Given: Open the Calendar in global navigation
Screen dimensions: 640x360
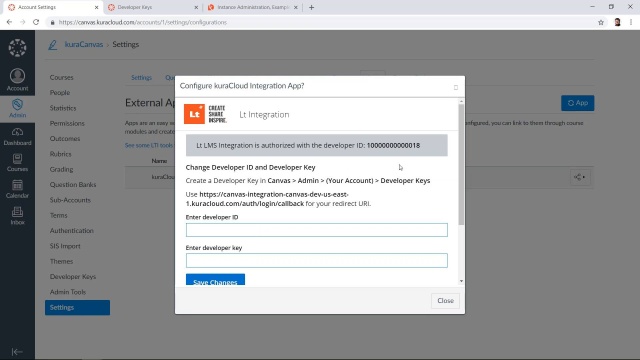Looking at the screenshot, I should click(17, 189).
